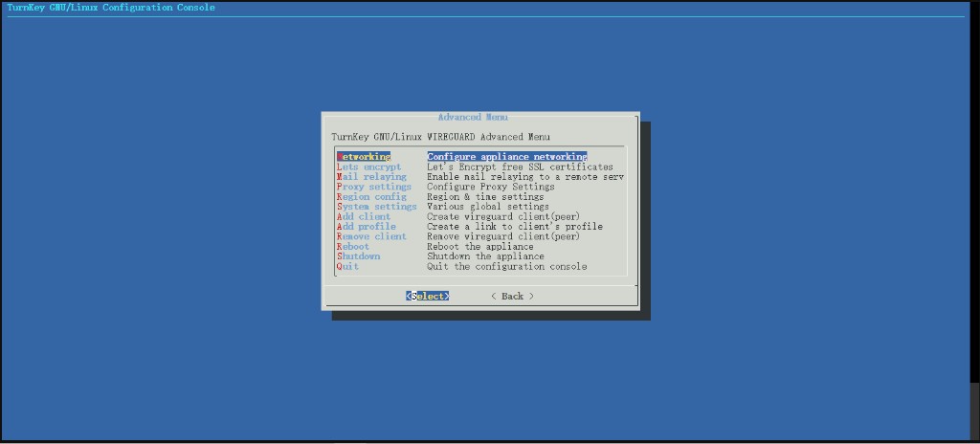Click 'Let's Encrypt free SSL certificates' text

[520, 166]
